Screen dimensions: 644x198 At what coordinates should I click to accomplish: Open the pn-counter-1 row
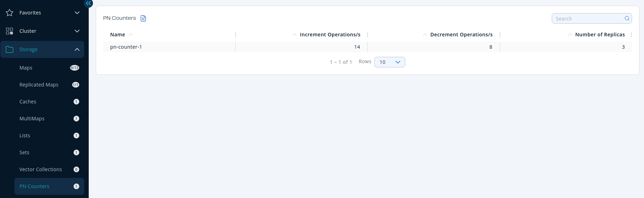[126, 47]
